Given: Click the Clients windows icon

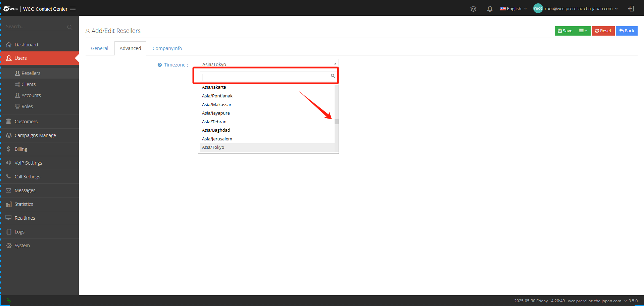Looking at the screenshot, I should point(17,84).
